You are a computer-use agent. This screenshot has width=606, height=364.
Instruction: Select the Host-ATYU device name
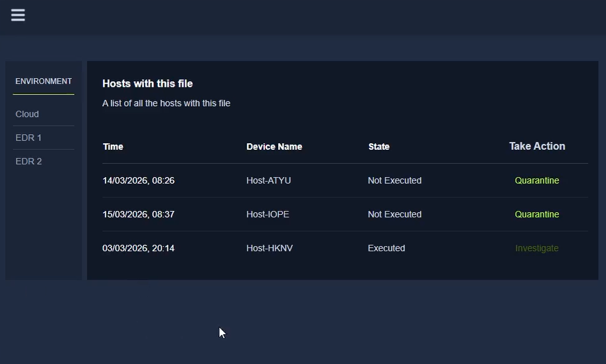(x=269, y=180)
